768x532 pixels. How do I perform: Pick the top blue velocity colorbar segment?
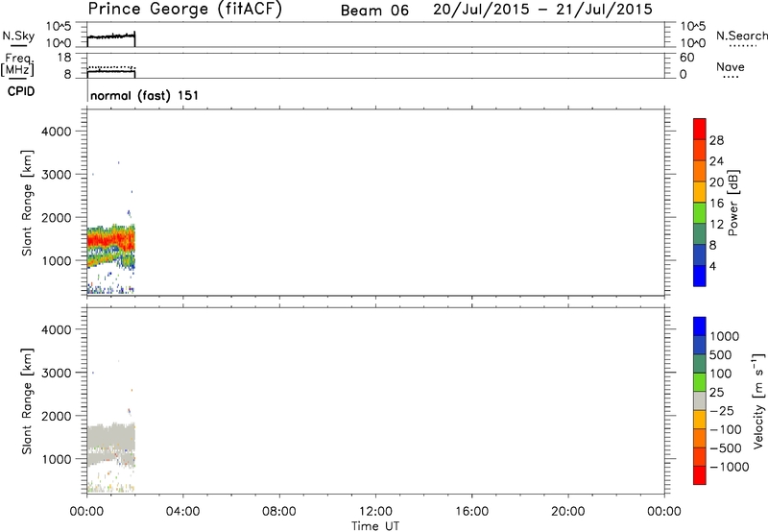700,326
